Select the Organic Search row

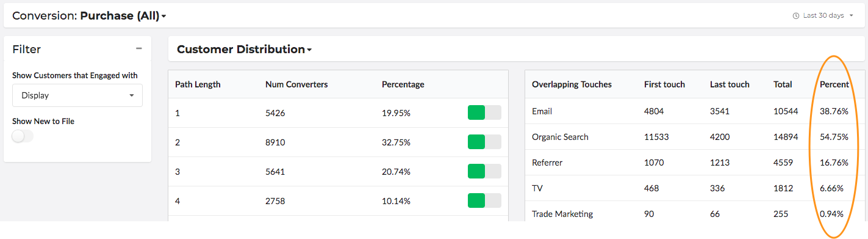click(695, 137)
